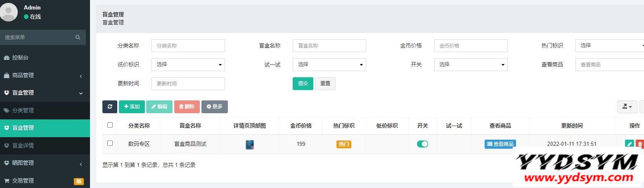This screenshot has width=644, height=188.
Task: Open 控制台 in the sidebar
Action: tap(20, 57)
